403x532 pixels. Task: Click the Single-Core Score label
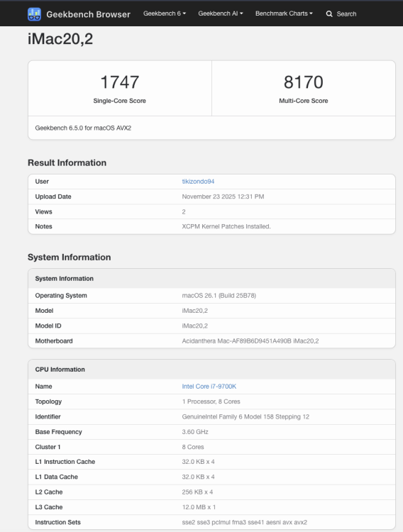[x=119, y=101]
